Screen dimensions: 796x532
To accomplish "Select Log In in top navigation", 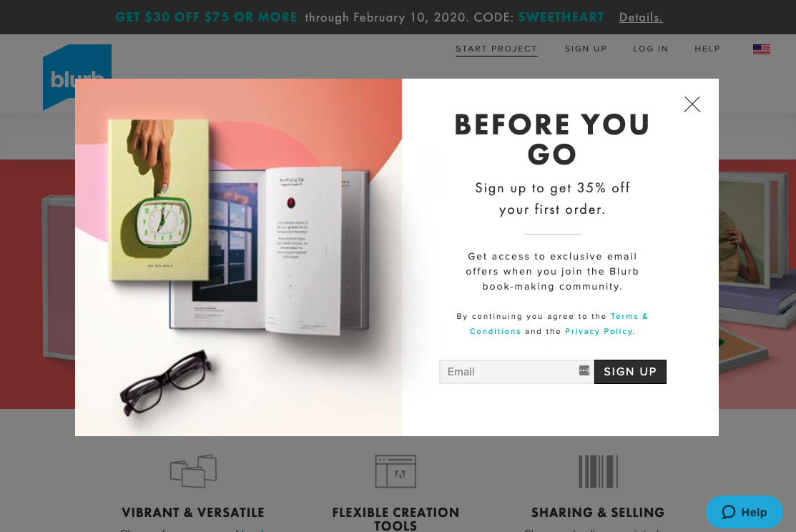I will coord(650,49).
